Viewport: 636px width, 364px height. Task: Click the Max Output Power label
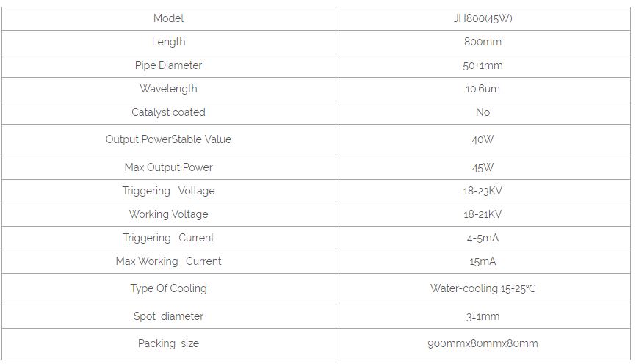168,167
